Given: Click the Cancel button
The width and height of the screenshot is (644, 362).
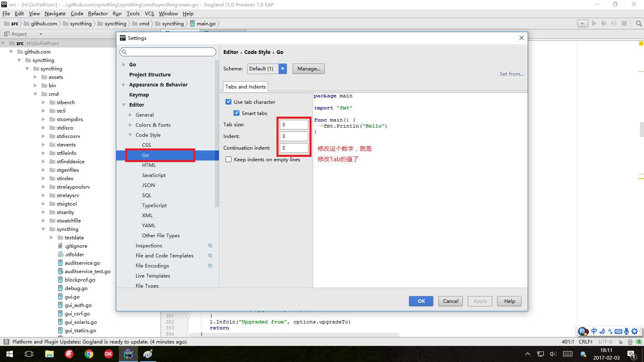Looking at the screenshot, I should (451, 301).
